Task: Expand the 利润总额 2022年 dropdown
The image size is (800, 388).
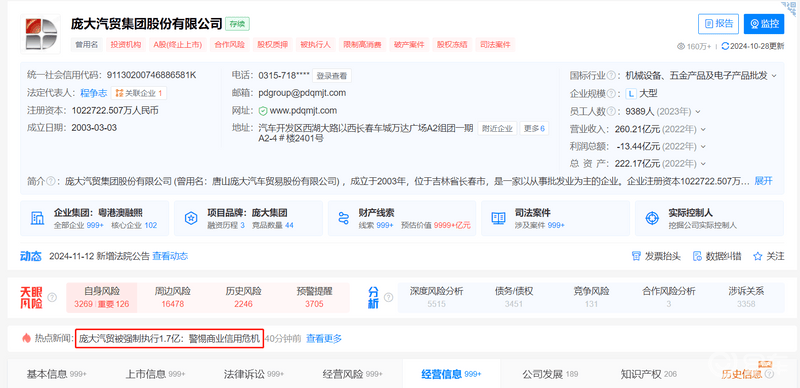Action: (x=703, y=146)
